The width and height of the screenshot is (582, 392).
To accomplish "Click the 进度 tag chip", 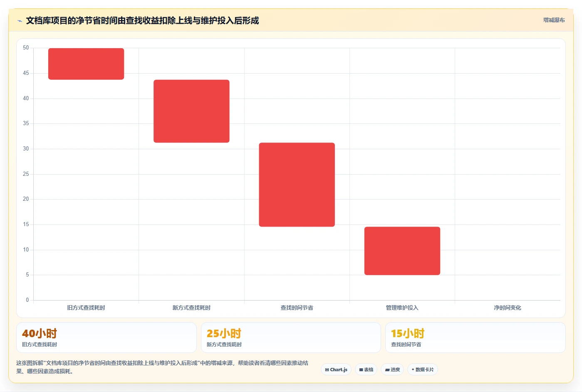I will [392, 370].
